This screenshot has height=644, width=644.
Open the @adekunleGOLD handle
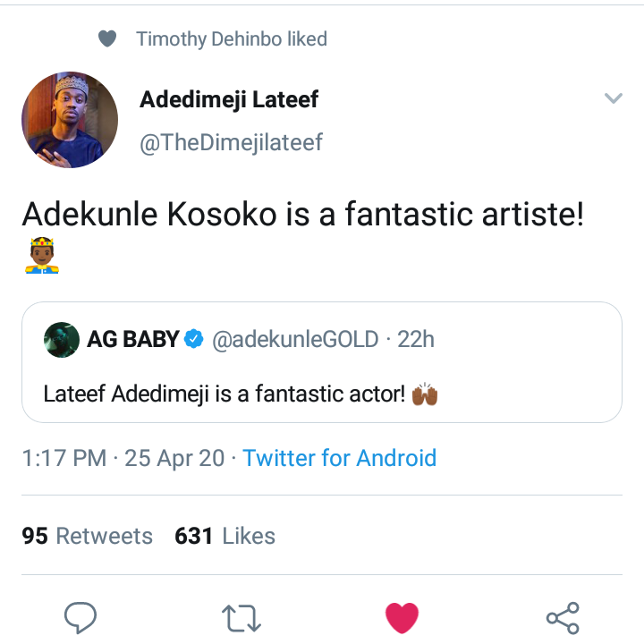pyautogui.click(x=295, y=340)
